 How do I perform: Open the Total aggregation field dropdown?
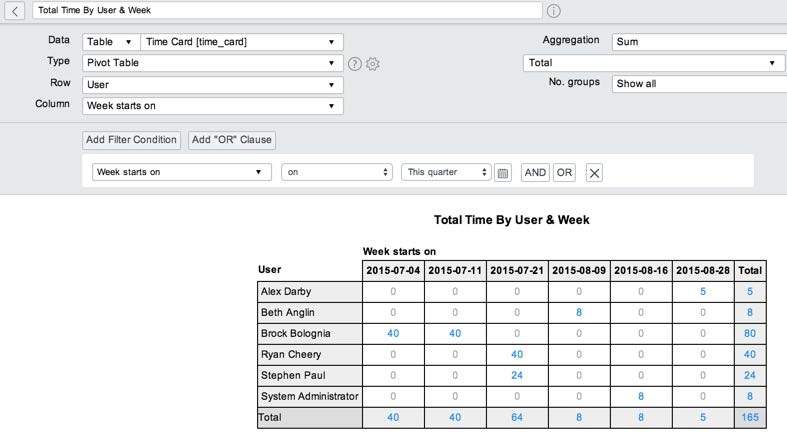(x=654, y=63)
